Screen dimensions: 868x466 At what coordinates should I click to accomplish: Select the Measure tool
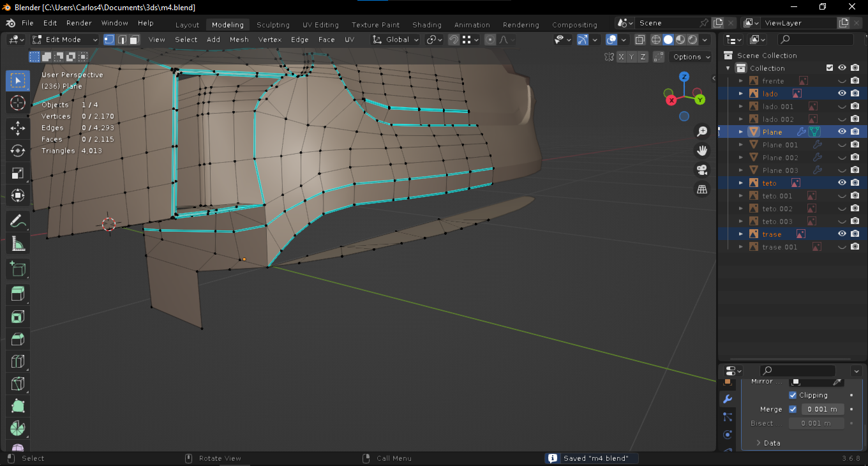tap(18, 244)
